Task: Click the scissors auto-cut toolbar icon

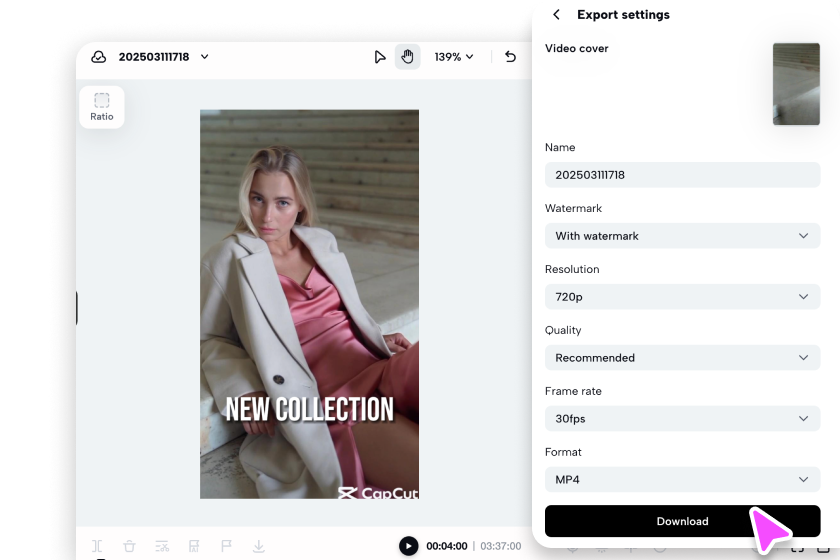Action: 162,546
